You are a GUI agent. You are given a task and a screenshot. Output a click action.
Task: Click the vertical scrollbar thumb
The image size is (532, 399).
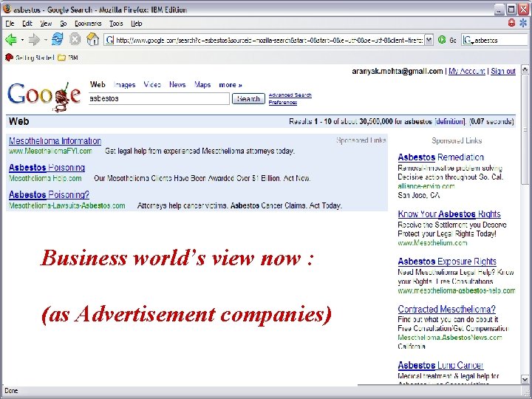coord(525,130)
